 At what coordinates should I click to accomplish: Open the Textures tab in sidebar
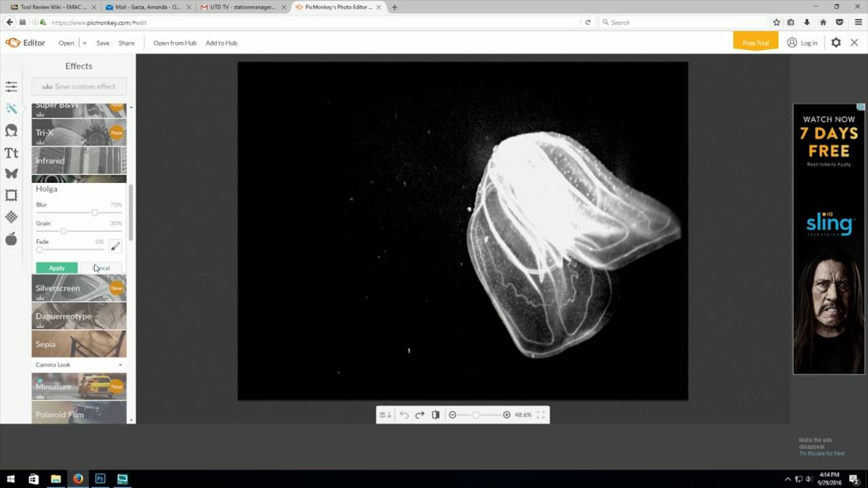pos(12,217)
